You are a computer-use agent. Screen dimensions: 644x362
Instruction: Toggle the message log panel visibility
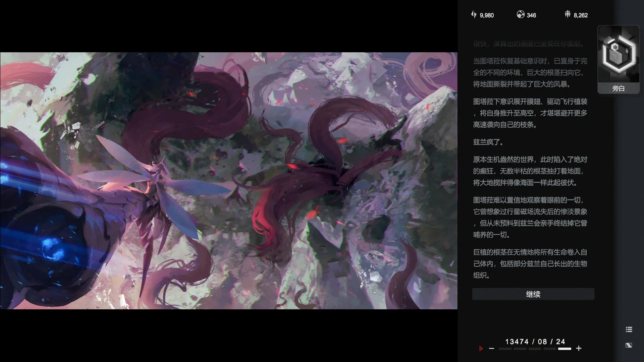[629, 329]
